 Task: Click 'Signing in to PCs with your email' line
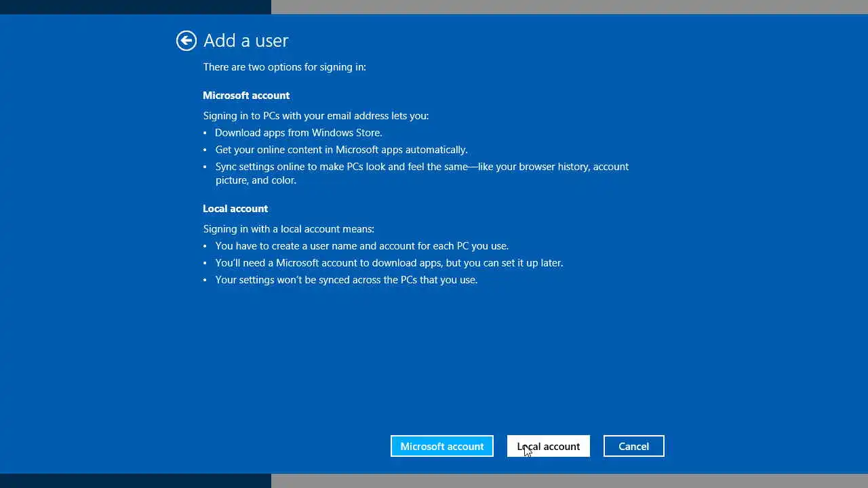[x=316, y=116]
